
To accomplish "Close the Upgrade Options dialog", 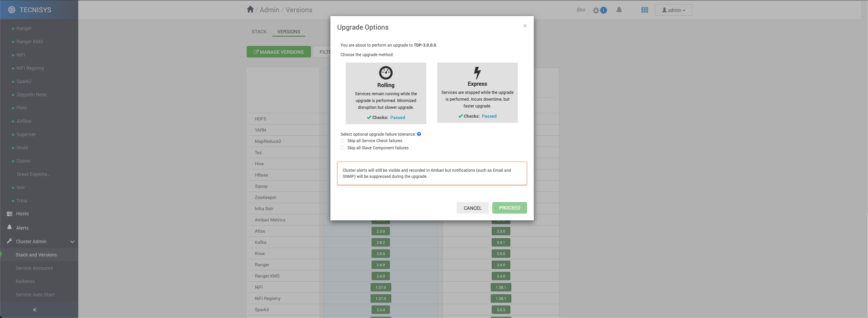I will pyautogui.click(x=525, y=26).
